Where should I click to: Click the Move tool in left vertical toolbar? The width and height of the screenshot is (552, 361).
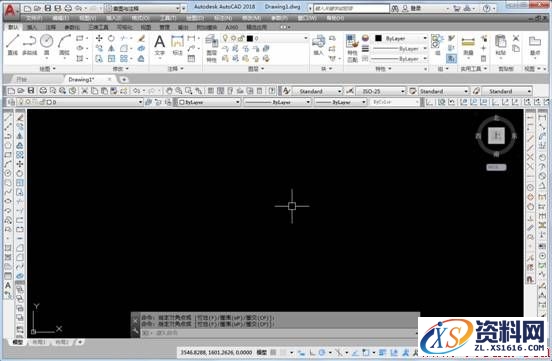pos(20,164)
